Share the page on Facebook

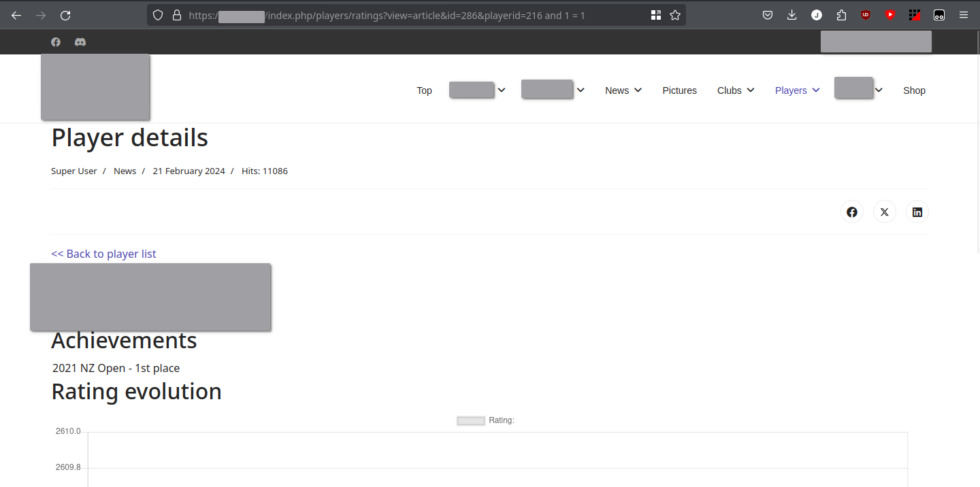851,212
